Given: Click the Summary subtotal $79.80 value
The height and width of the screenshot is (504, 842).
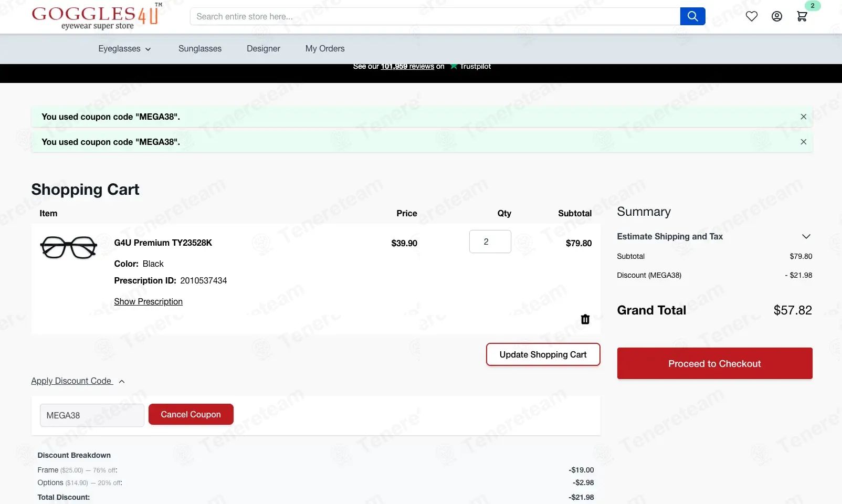Looking at the screenshot, I should pos(801,256).
